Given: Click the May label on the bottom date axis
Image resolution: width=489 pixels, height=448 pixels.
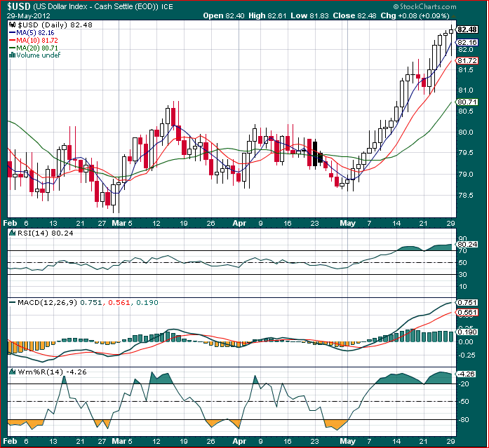Looking at the screenshot, I should (347, 441).
